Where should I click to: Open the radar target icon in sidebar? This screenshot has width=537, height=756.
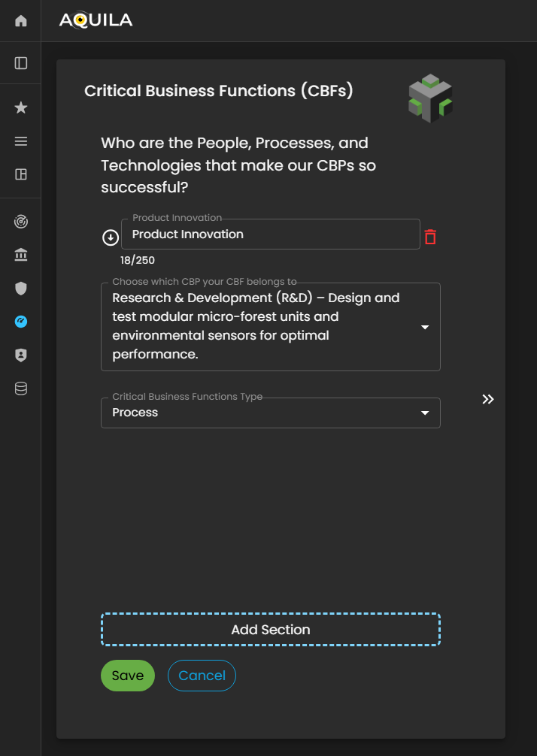(x=21, y=222)
